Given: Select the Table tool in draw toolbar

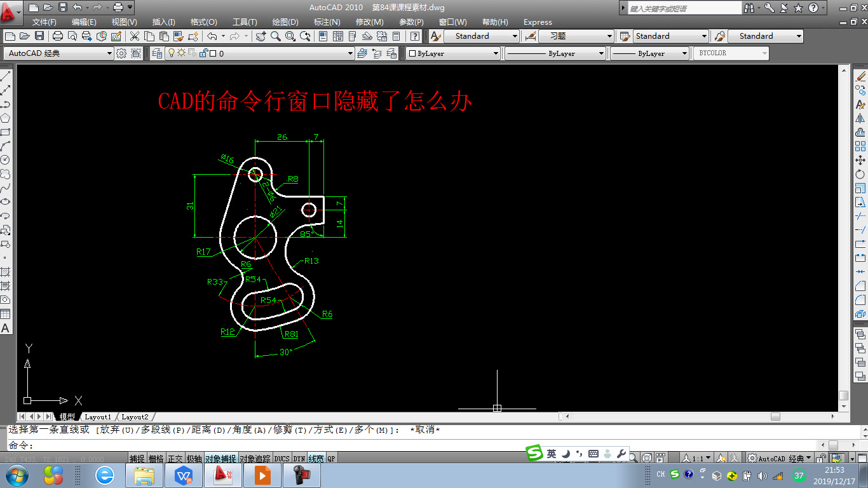Looking at the screenshot, I should (5, 314).
